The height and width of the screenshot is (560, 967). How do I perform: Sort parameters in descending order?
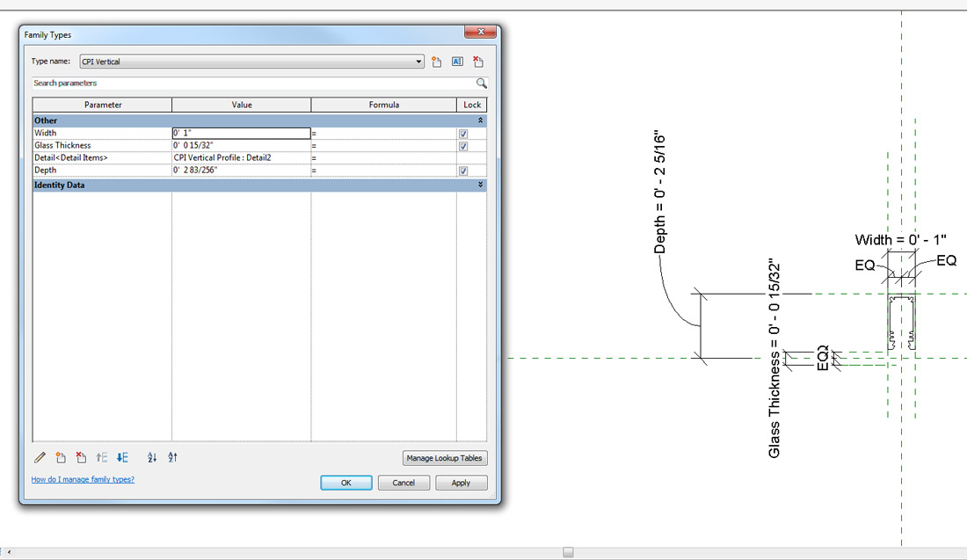point(172,457)
